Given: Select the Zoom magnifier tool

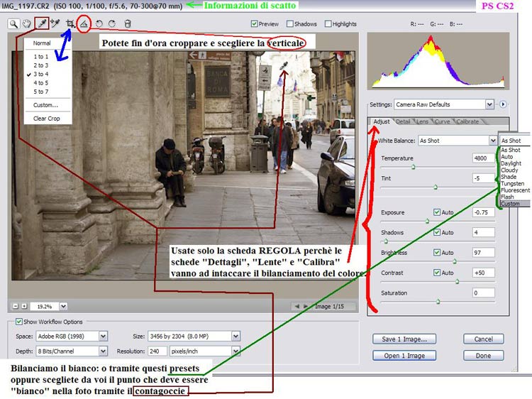Looking at the screenshot, I should 13,23.
